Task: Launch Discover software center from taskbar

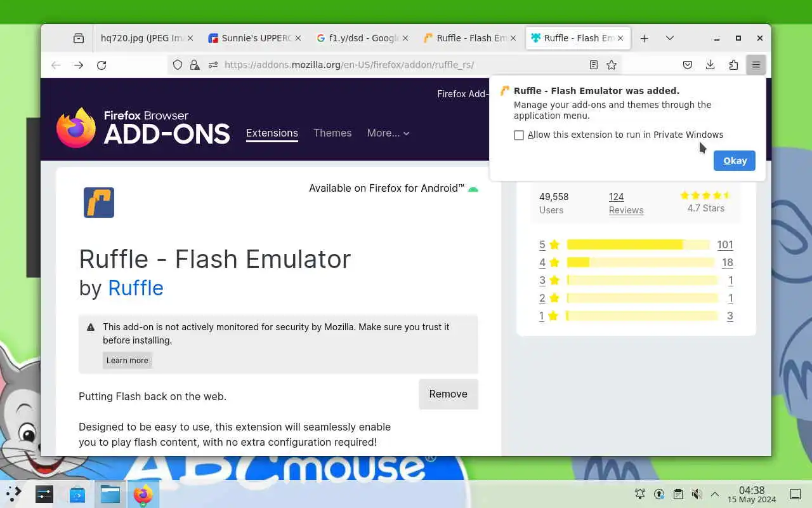Action: point(77,493)
